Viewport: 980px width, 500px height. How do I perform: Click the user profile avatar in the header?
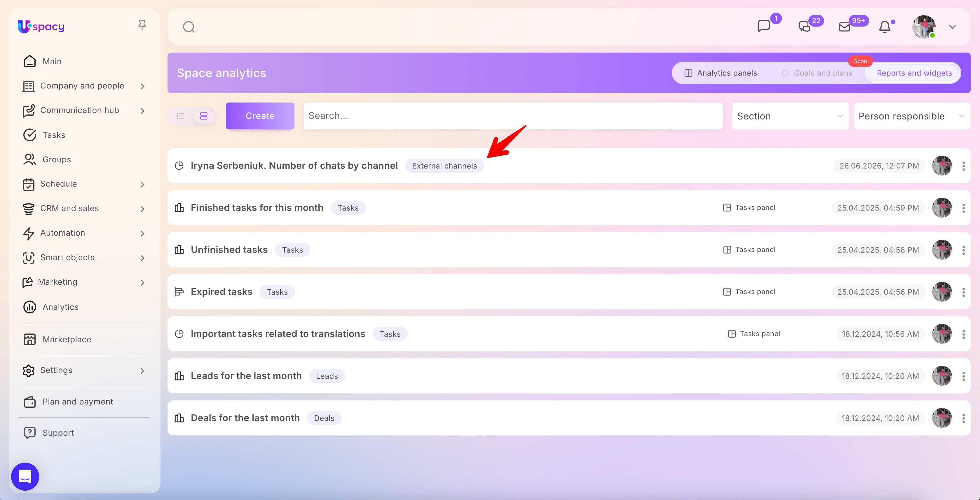[x=924, y=27]
